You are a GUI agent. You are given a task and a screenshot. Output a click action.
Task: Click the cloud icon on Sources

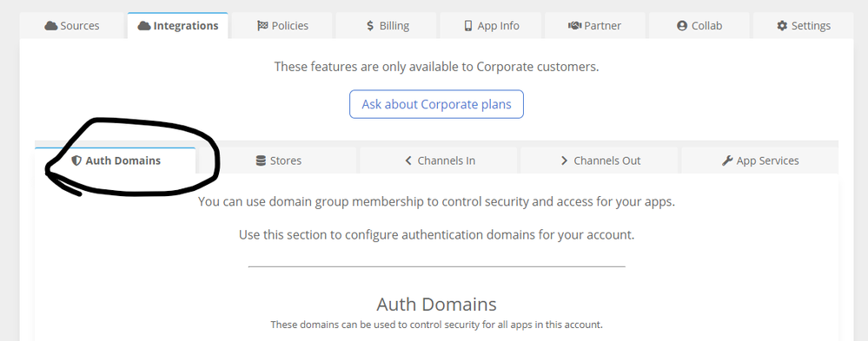tap(51, 26)
